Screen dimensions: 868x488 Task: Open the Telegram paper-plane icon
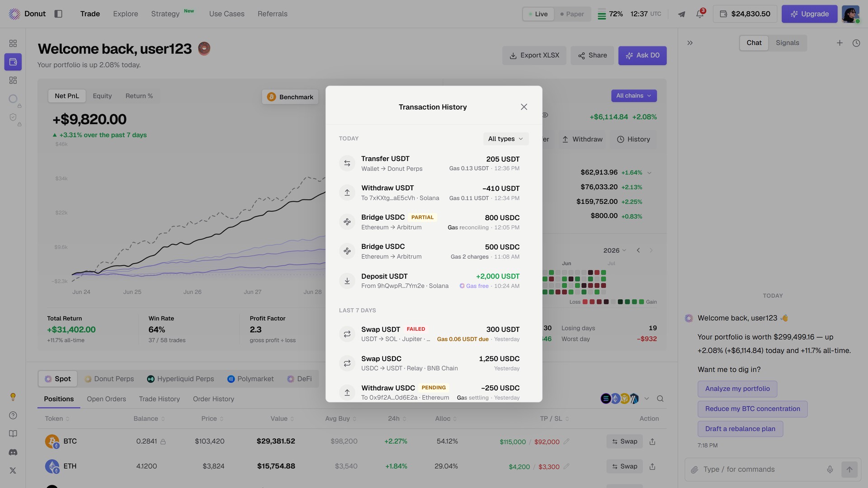[681, 14]
